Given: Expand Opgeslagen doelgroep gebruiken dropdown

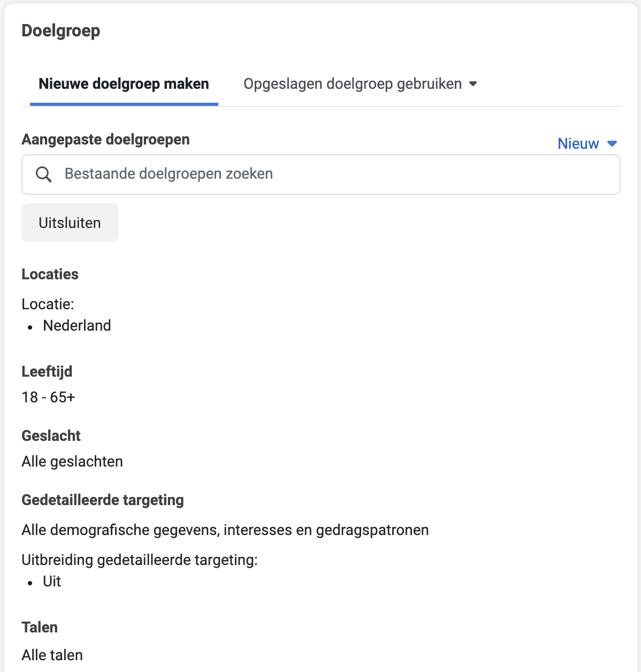Looking at the screenshot, I should (360, 84).
